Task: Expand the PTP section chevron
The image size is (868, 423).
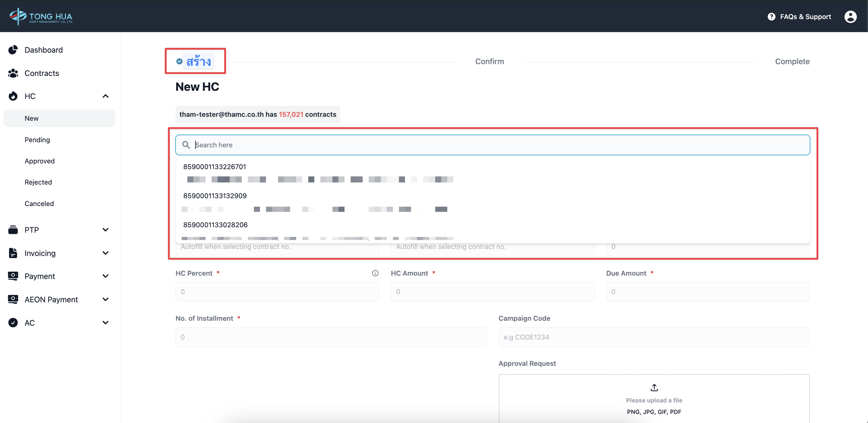Action: [x=105, y=230]
